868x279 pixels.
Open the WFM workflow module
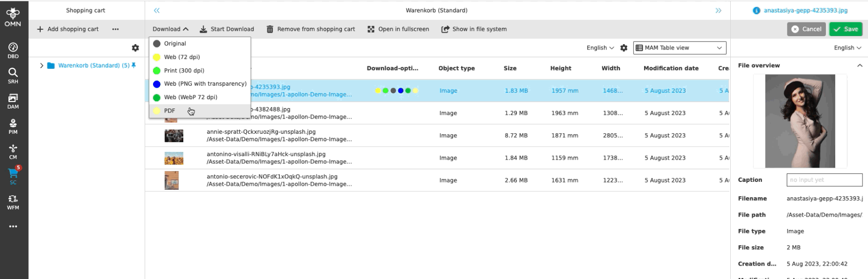tap(13, 202)
